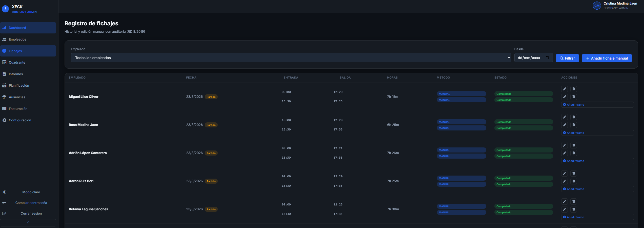
Task: Add a tramo for Betania Laguna Sanchez
Action: (x=597, y=217)
